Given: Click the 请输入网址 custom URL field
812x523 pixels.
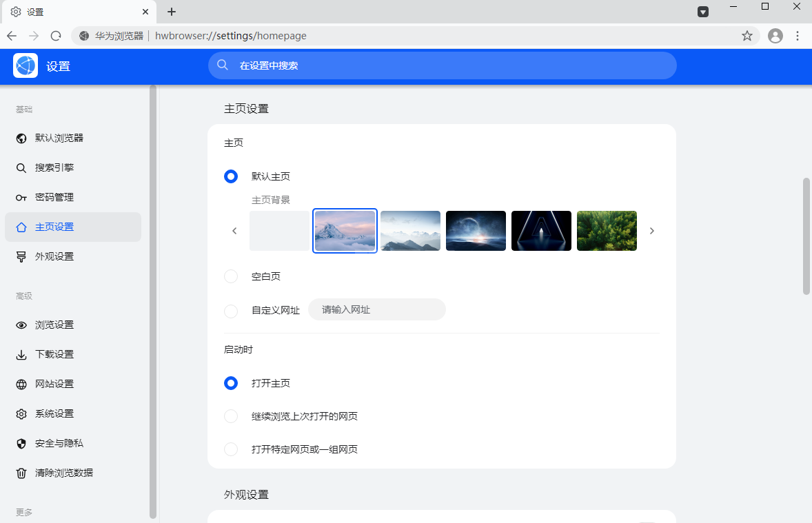Looking at the screenshot, I should [x=377, y=309].
